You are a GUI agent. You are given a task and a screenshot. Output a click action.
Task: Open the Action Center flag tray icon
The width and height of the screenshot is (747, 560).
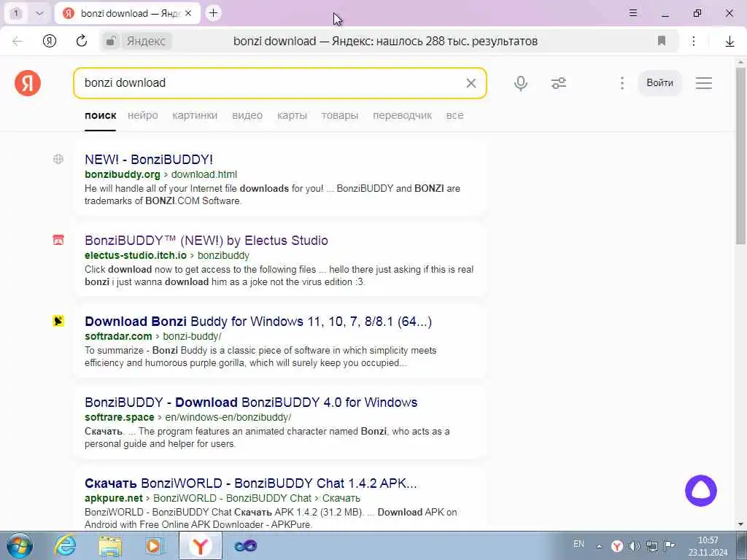(x=670, y=545)
